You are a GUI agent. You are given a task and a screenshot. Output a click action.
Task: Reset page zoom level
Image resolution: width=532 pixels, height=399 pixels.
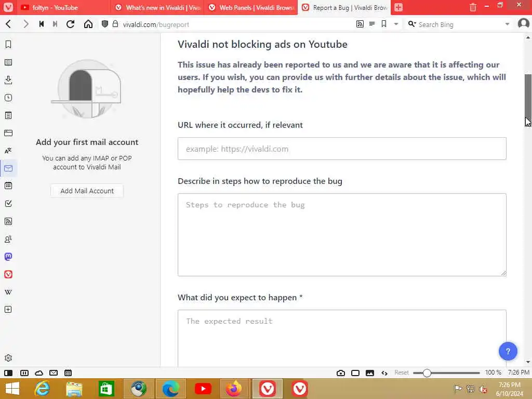tap(402, 373)
